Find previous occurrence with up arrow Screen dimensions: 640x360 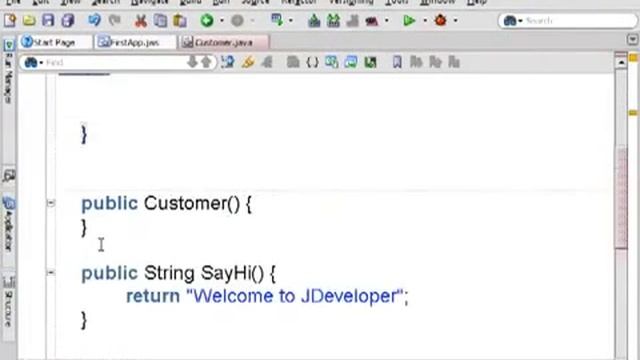coord(207,62)
